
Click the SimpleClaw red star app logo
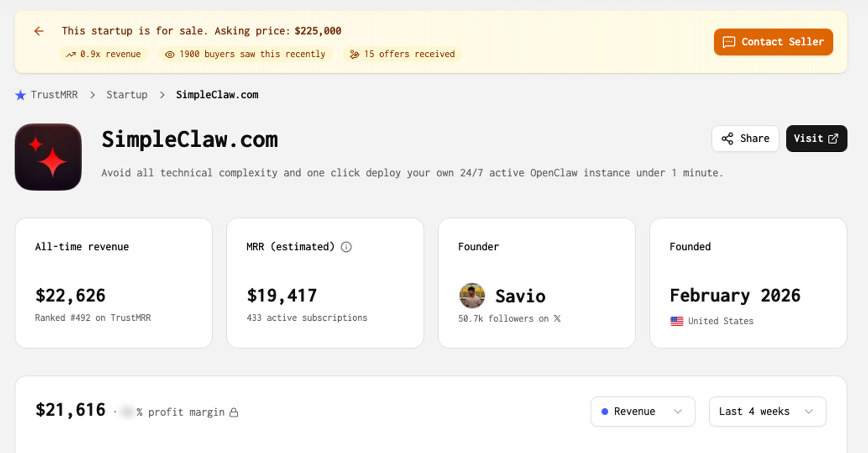(48, 157)
